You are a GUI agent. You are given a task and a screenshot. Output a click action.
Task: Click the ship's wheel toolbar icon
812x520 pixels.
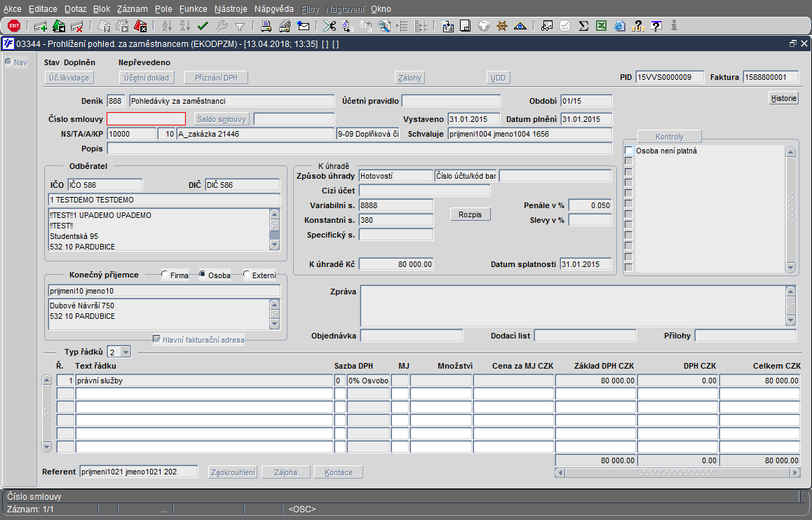(x=502, y=26)
